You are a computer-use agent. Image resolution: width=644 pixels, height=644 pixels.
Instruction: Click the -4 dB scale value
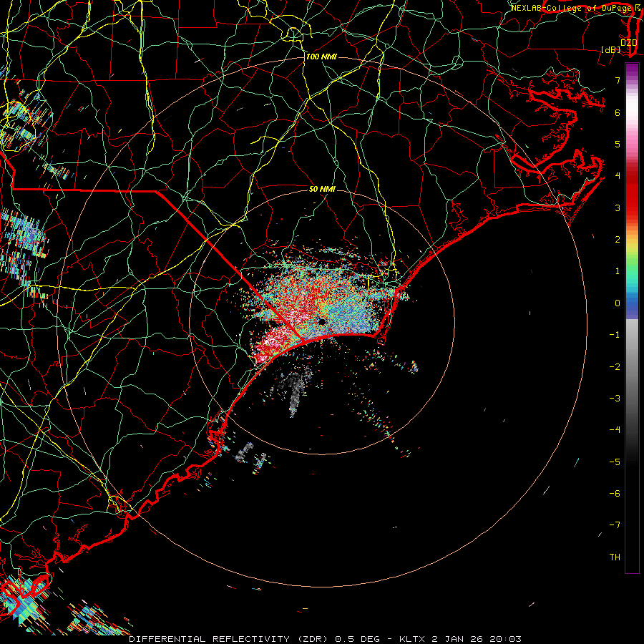tap(615, 430)
